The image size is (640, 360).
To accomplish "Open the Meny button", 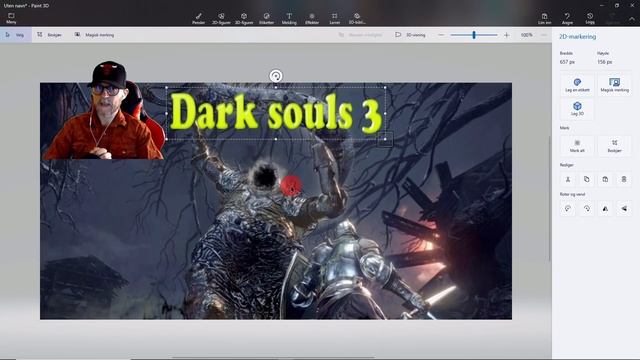I will coord(11,18).
